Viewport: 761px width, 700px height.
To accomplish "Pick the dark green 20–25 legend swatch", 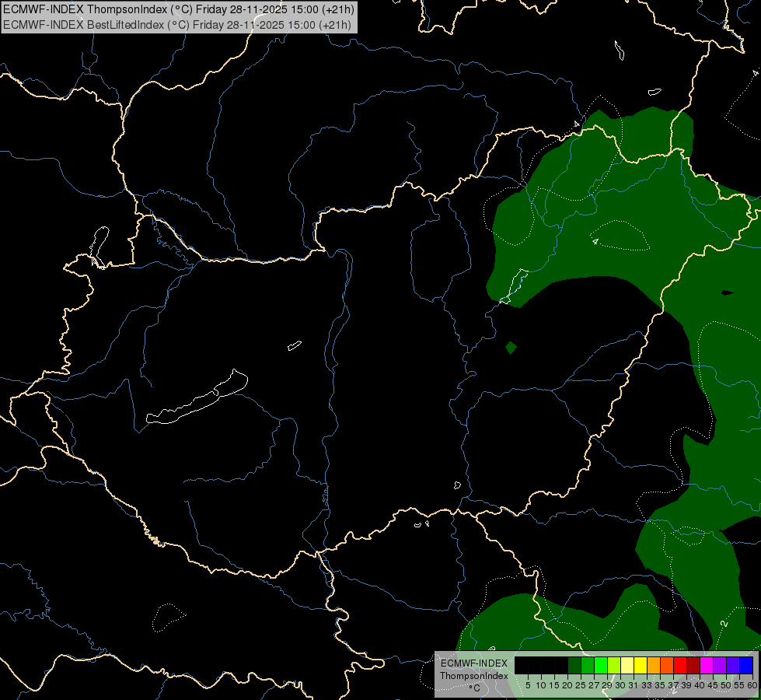I will point(574,665).
